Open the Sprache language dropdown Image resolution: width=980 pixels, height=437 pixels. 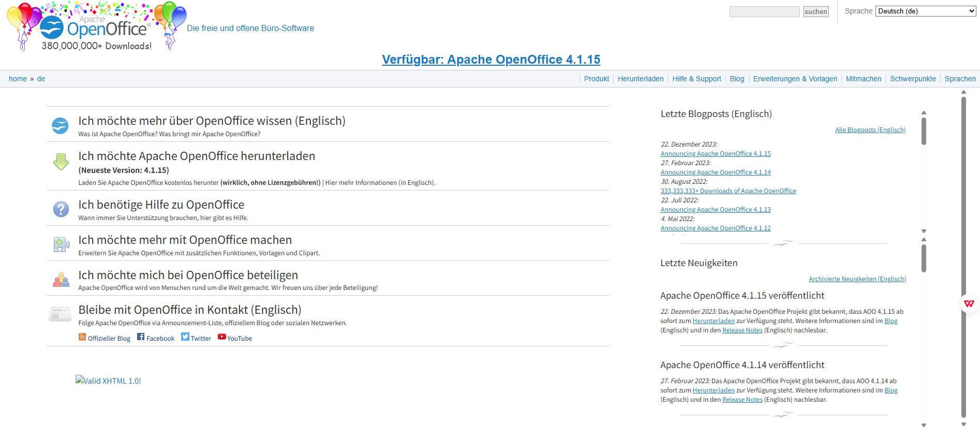tap(926, 11)
